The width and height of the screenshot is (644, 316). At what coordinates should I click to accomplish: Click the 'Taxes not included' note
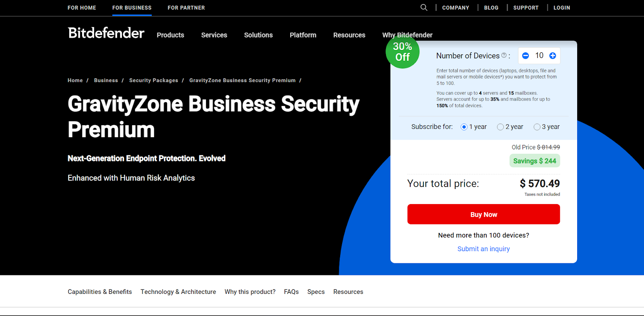point(542,194)
